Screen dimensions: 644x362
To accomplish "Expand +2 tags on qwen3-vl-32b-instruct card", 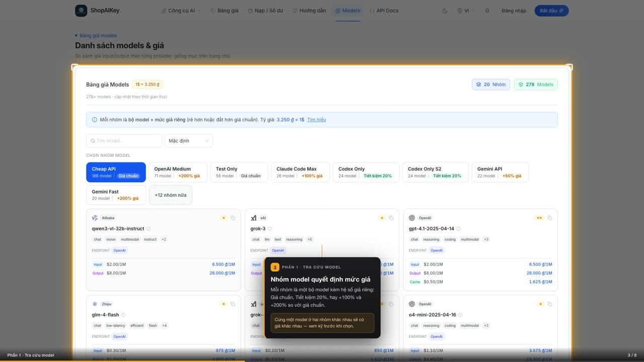I will click(164, 239).
